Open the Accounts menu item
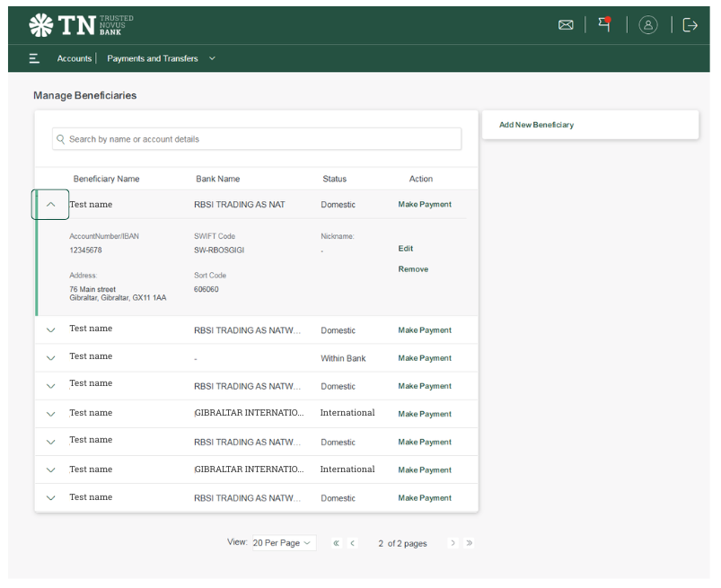 click(x=75, y=58)
